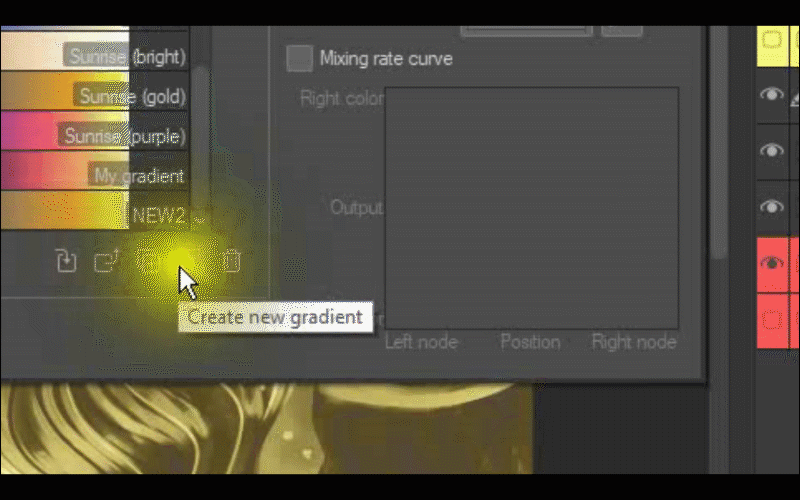Click the dialog's right vertical scrollbar

(x=719, y=143)
